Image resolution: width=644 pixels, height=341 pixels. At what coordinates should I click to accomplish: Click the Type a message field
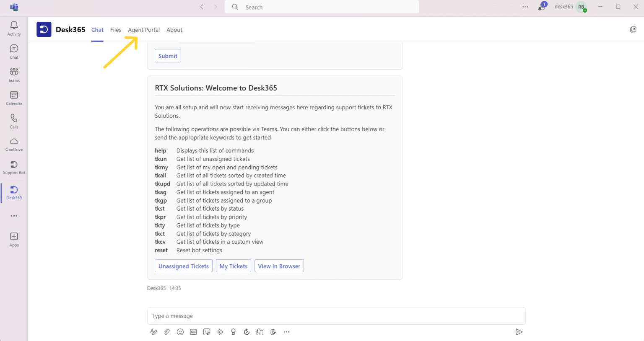[x=335, y=316]
